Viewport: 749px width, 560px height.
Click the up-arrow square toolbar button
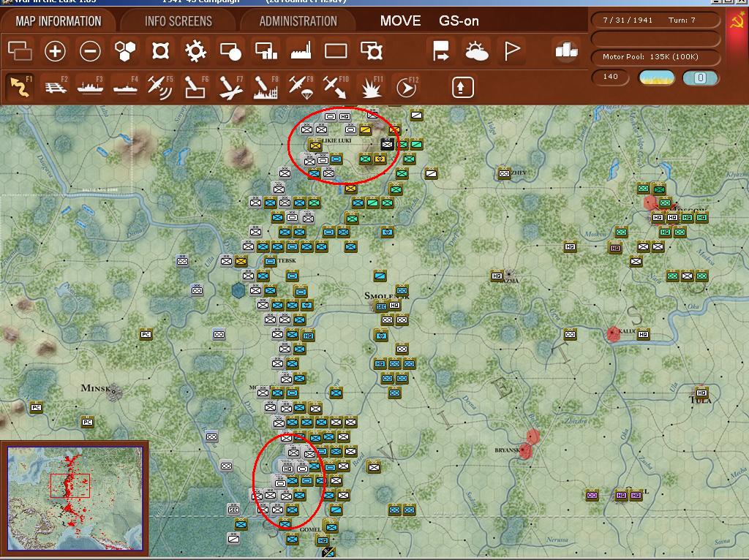(x=462, y=88)
